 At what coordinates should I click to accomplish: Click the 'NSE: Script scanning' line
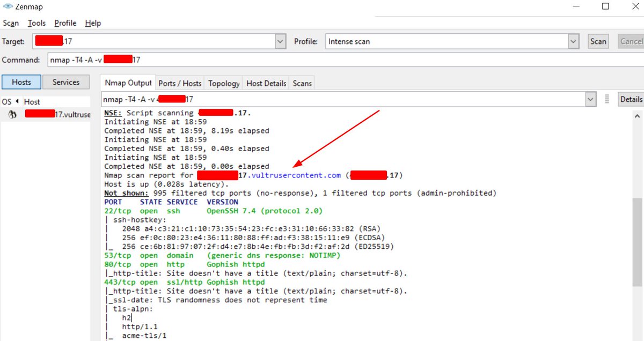point(177,113)
